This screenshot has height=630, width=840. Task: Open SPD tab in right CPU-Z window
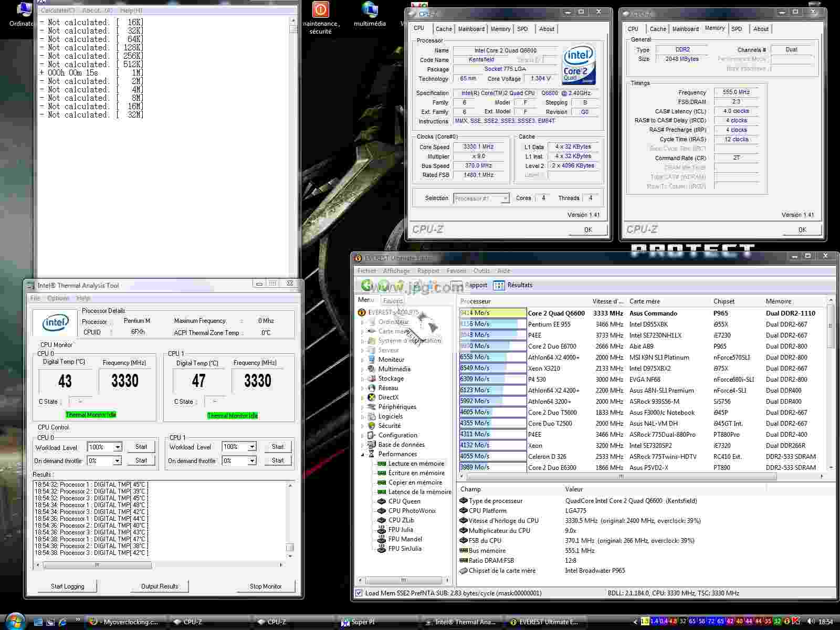tap(737, 29)
